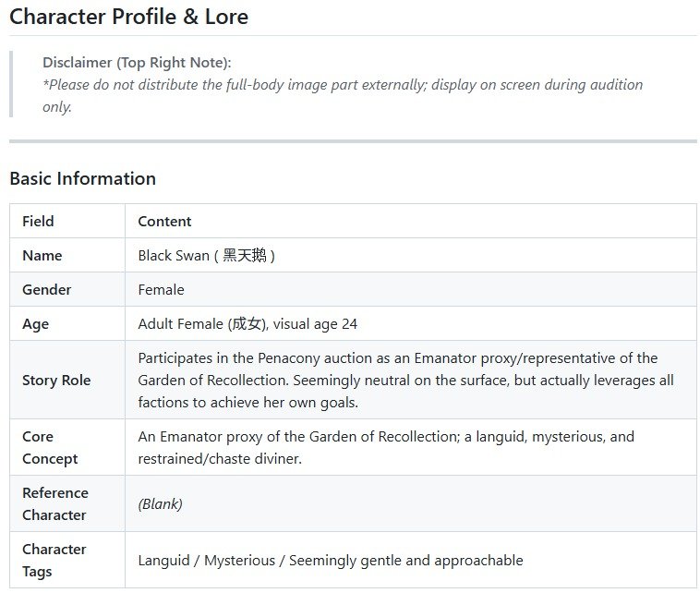
Task: Select the Gender row label
Action: tap(46, 289)
